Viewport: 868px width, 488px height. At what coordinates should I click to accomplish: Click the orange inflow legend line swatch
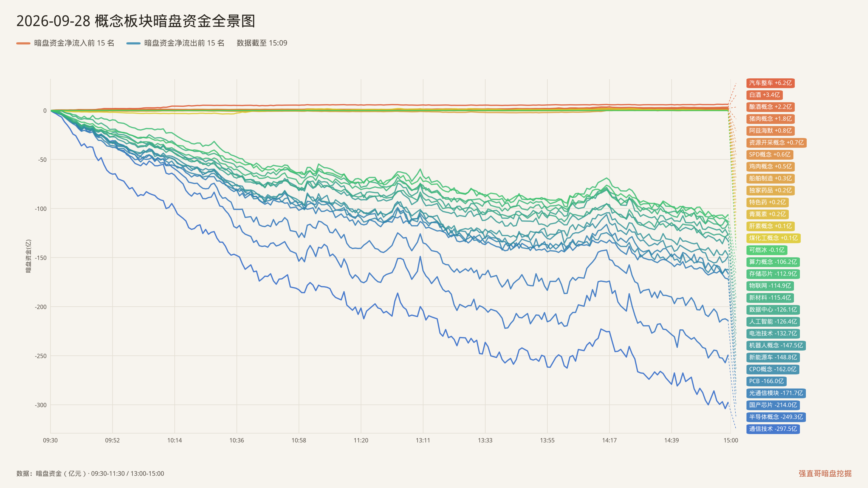23,43
